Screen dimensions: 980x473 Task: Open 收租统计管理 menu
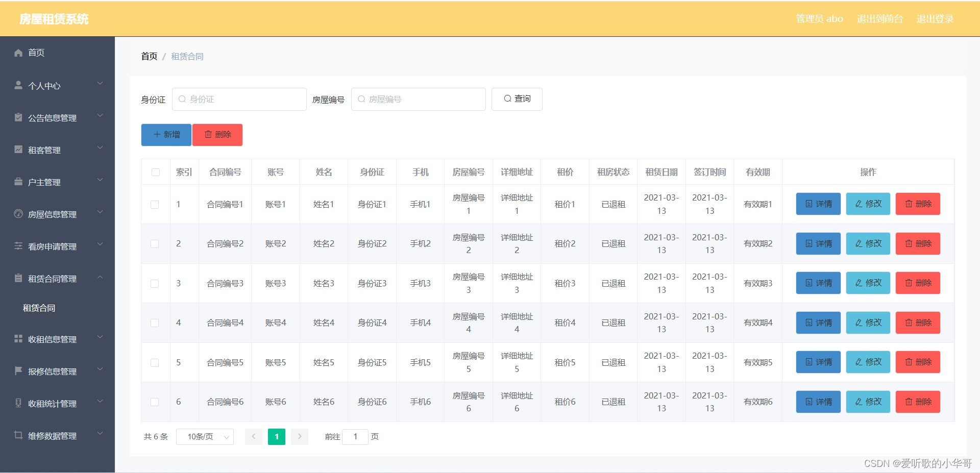coord(57,403)
